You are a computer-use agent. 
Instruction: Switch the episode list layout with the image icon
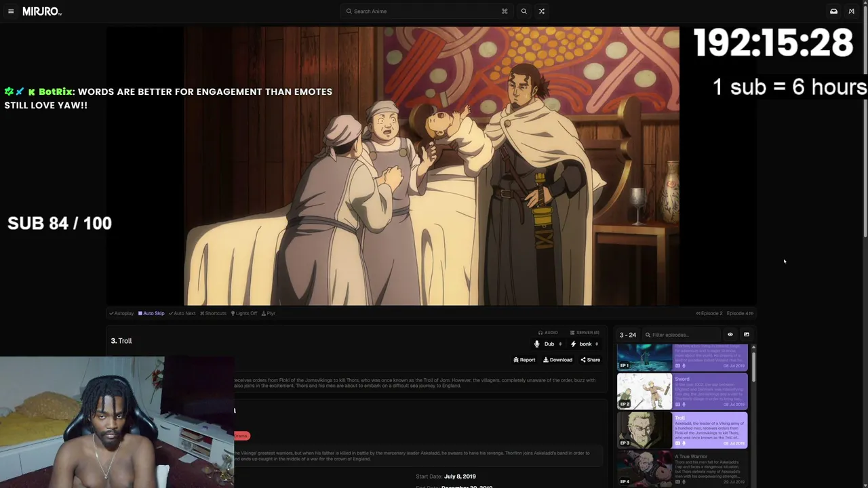(747, 335)
